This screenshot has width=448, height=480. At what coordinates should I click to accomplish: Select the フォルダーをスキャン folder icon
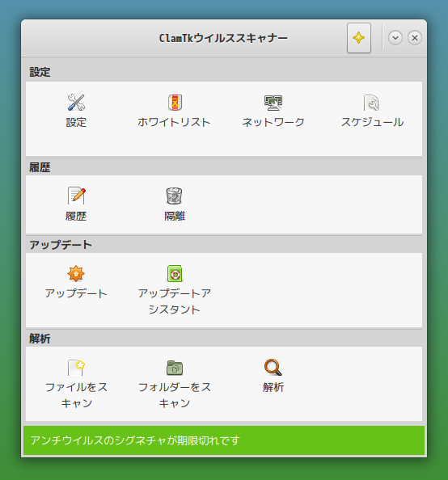coord(175,368)
